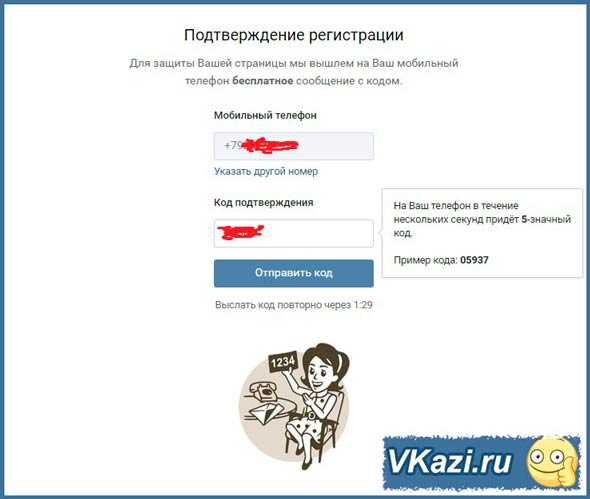Click the Выслать код повторно timer text
The width and height of the screenshot is (590, 499).
293,305
